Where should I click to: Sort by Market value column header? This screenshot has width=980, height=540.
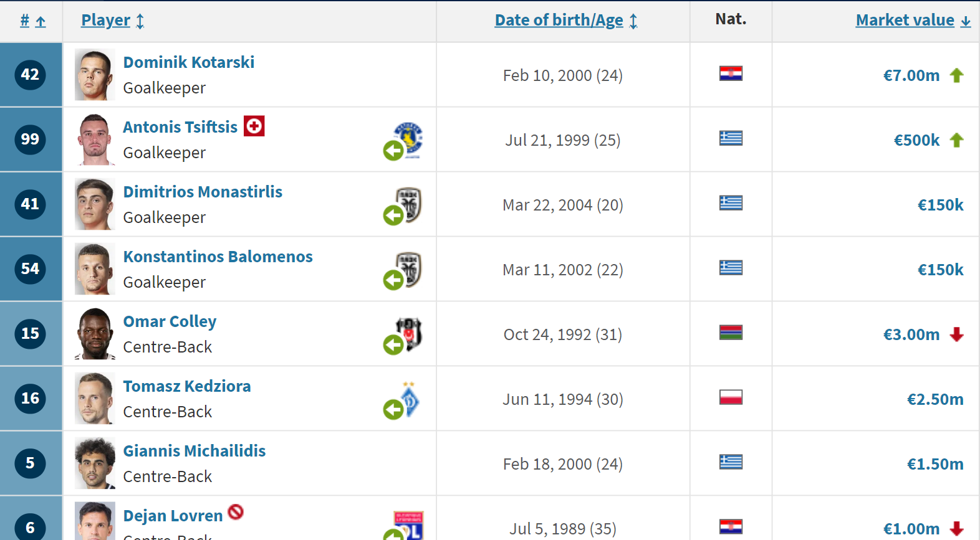tap(905, 21)
